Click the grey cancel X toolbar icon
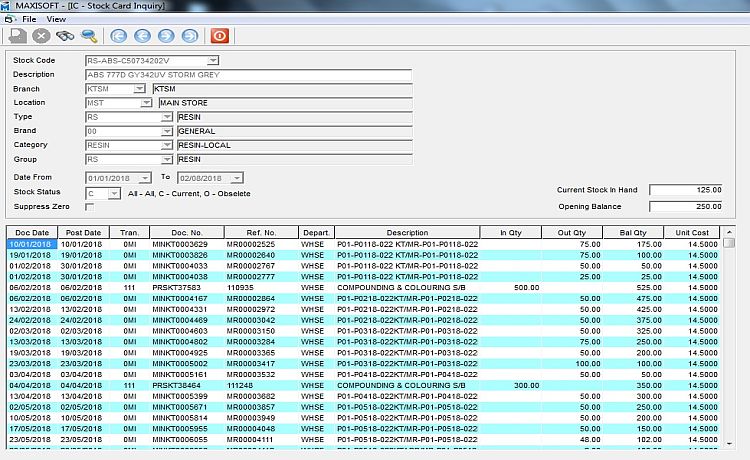 41,36
